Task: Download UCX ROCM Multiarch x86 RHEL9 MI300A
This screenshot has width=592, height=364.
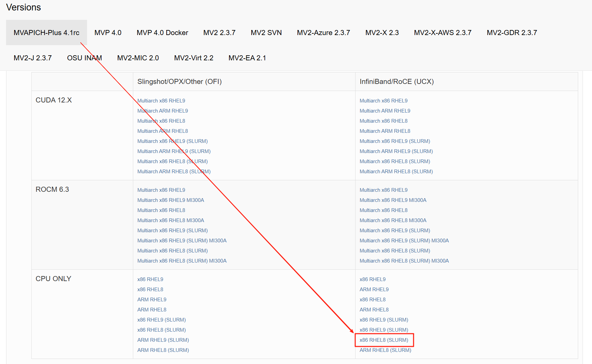Action: click(393, 200)
